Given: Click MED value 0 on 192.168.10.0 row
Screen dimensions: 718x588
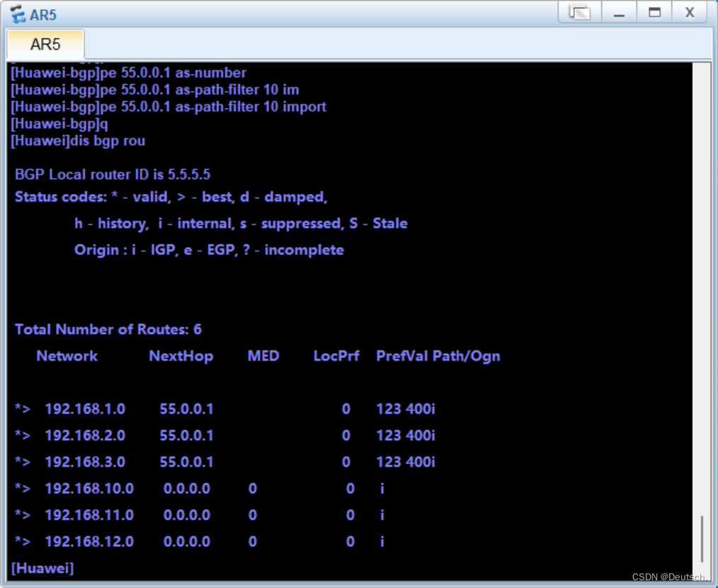Looking at the screenshot, I should [253, 488].
